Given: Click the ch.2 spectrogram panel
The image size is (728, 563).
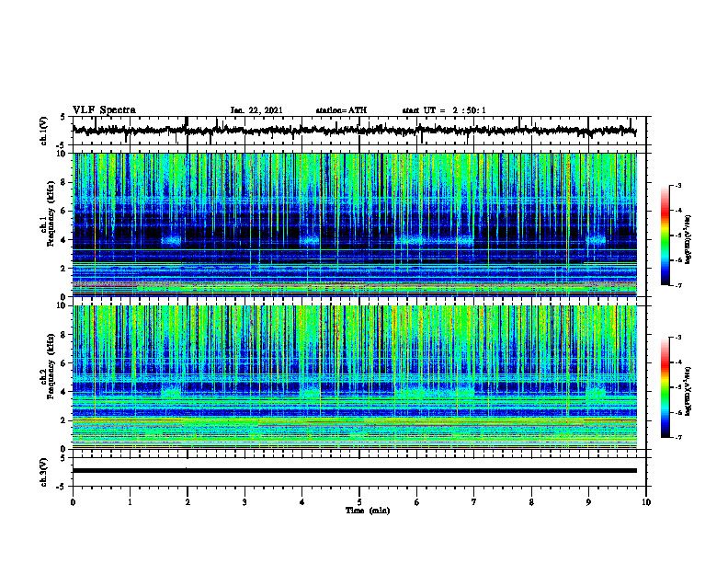Looking at the screenshot, I should (x=355, y=377).
